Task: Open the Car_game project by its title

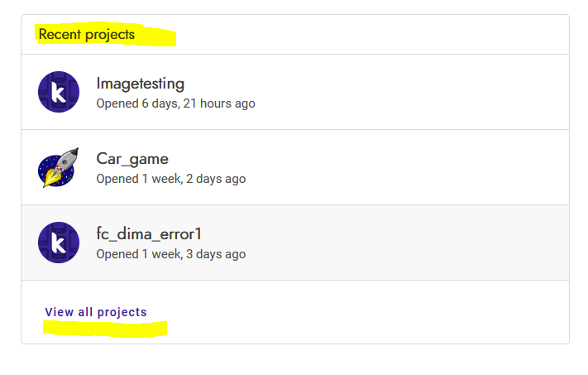Action: pyautogui.click(x=132, y=159)
